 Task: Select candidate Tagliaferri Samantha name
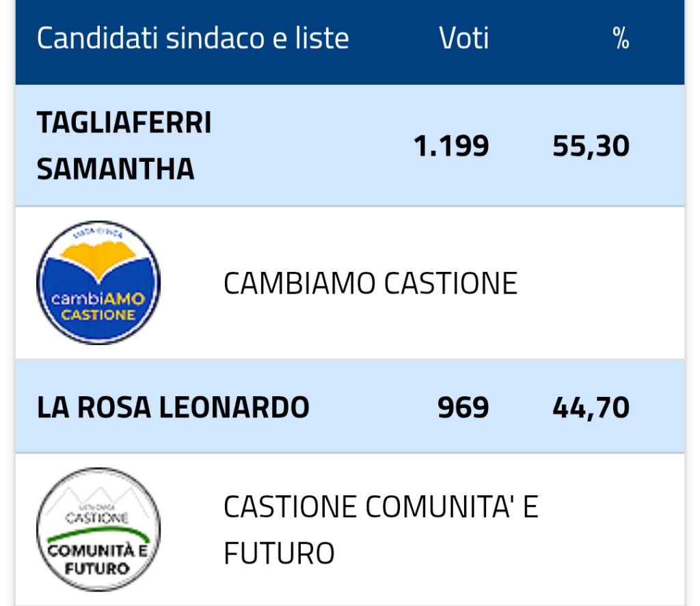coord(124,146)
